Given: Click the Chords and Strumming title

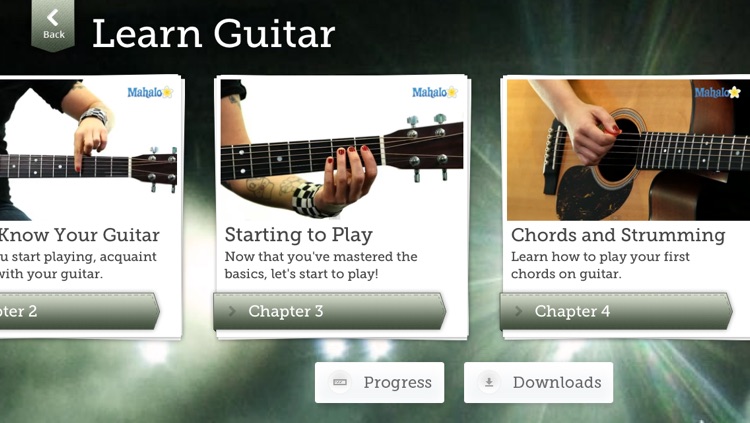Looking at the screenshot, I should point(618,235).
